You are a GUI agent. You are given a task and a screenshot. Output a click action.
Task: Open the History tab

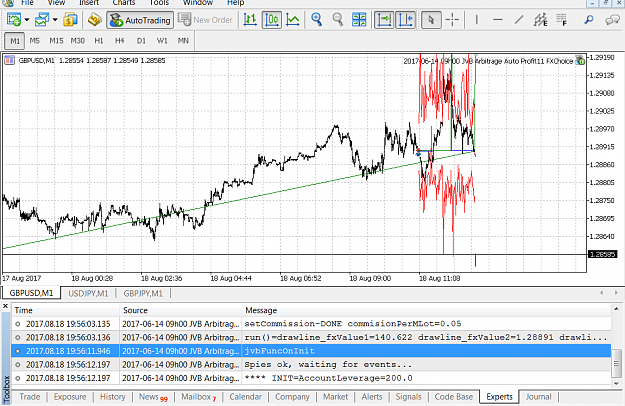[x=113, y=397]
